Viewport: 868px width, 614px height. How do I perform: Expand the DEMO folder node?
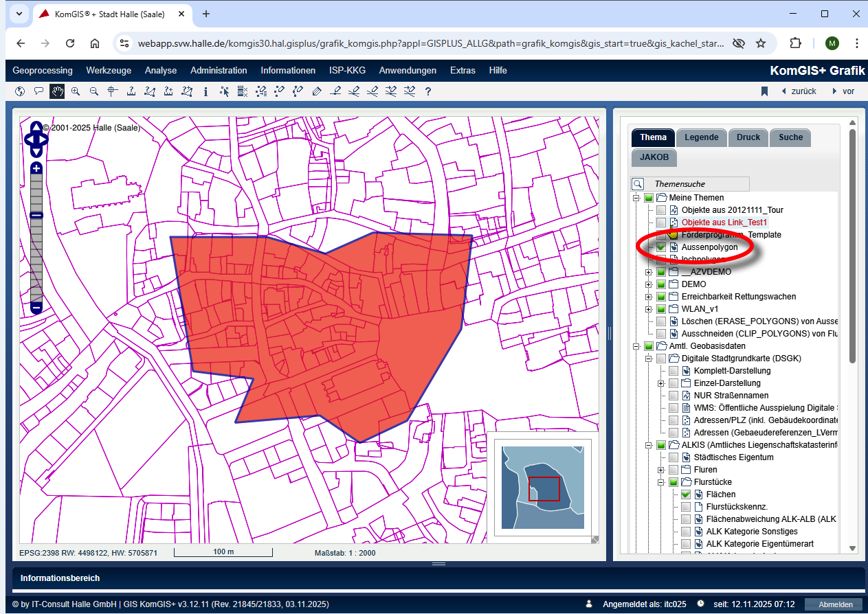point(648,284)
